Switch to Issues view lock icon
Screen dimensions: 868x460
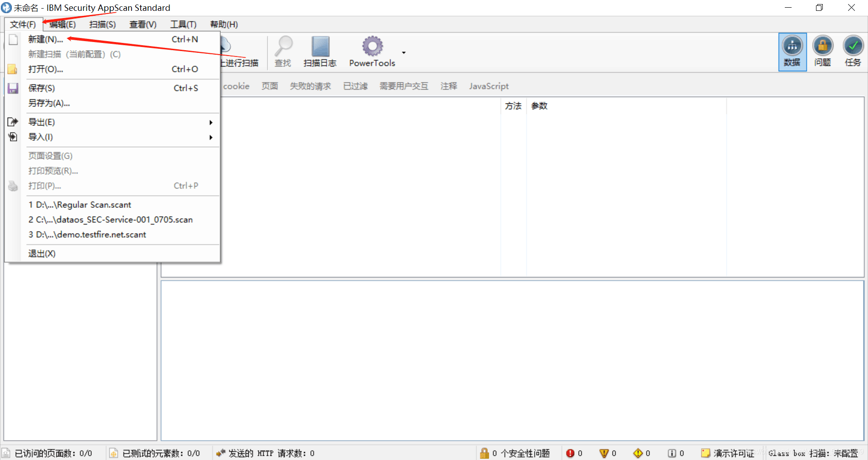(x=822, y=46)
